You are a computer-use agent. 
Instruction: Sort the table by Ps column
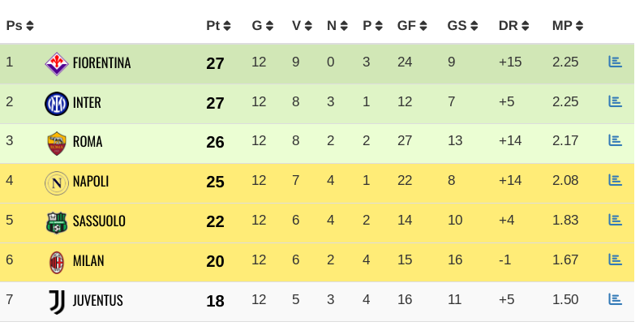pos(19,26)
